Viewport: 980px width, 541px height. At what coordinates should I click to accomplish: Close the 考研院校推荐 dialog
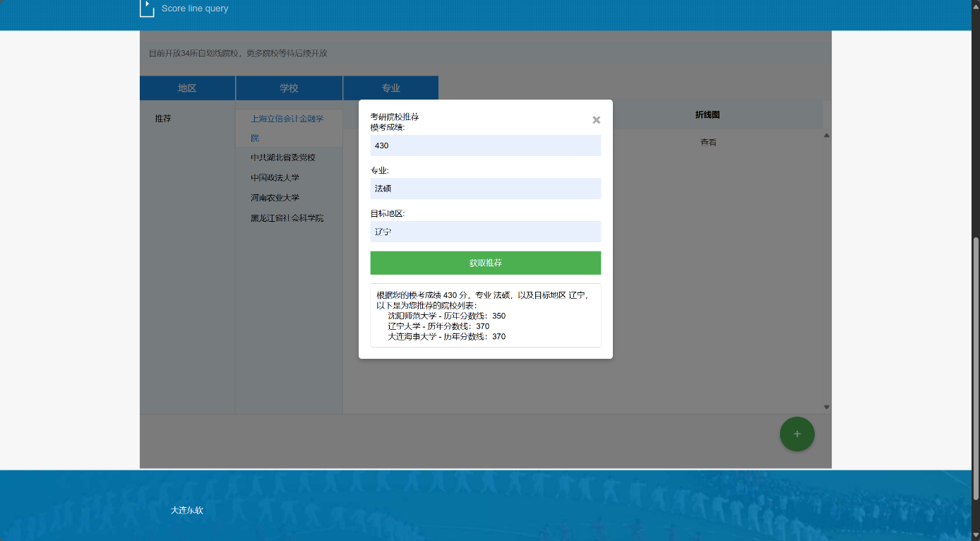point(596,120)
